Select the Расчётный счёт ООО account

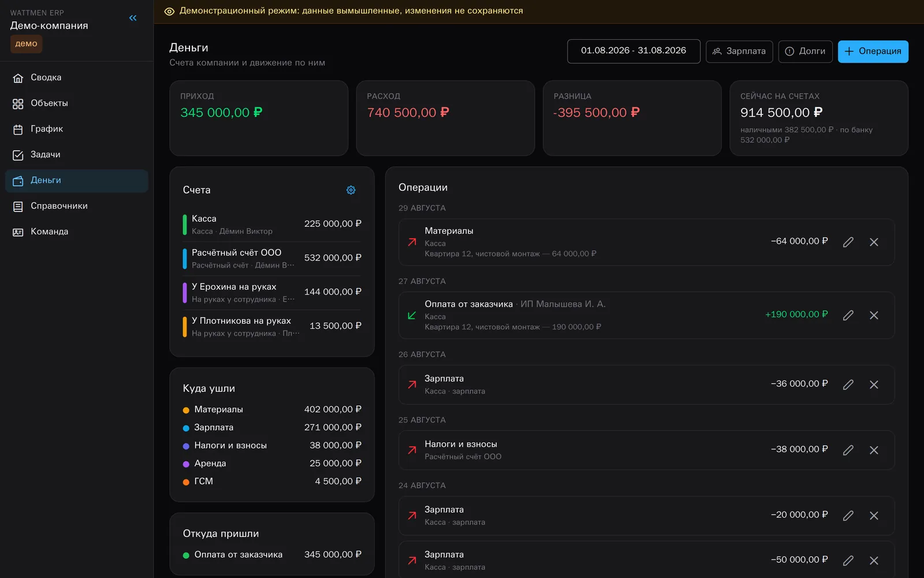point(272,258)
